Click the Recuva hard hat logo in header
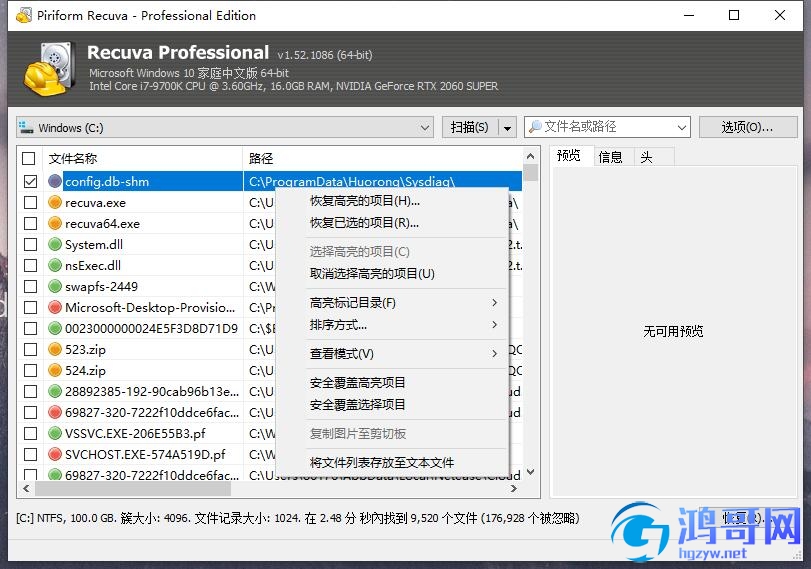This screenshot has height=569, width=811. click(50, 69)
